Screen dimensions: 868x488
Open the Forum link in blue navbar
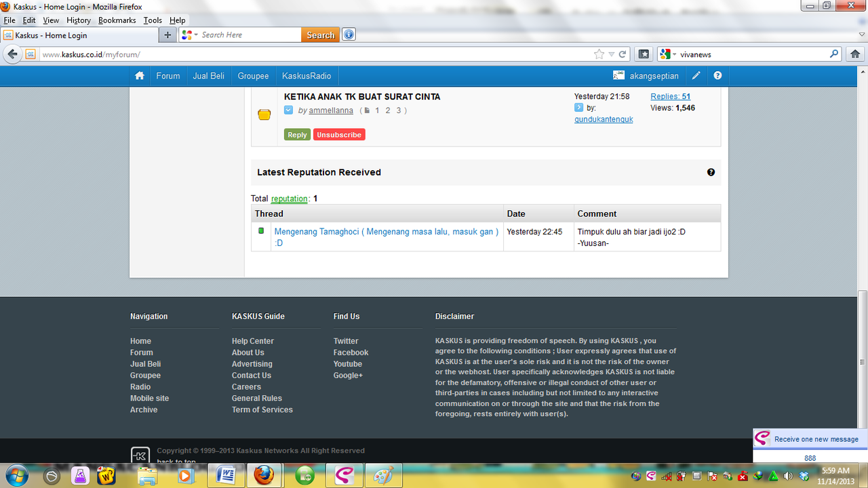(x=168, y=76)
